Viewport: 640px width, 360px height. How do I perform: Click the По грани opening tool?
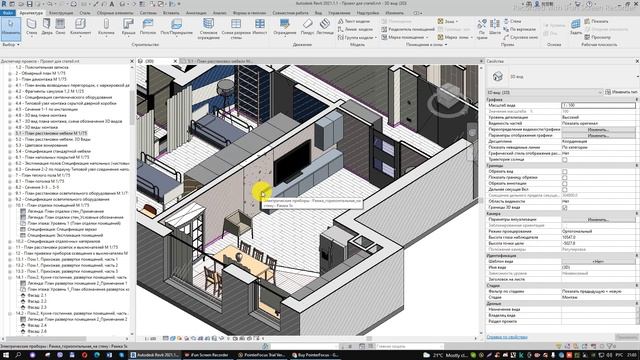[x=482, y=29]
